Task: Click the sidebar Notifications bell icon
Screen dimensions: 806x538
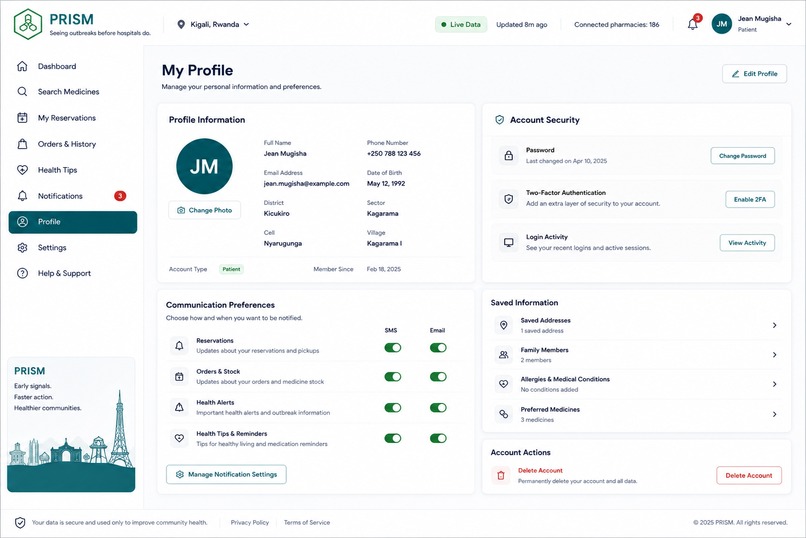Action: pyautogui.click(x=22, y=196)
